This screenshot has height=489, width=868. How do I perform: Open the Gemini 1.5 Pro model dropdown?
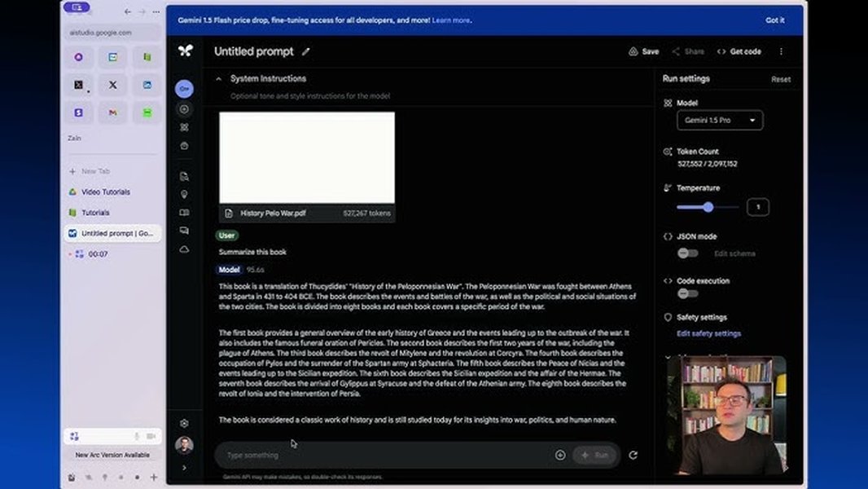(x=720, y=120)
